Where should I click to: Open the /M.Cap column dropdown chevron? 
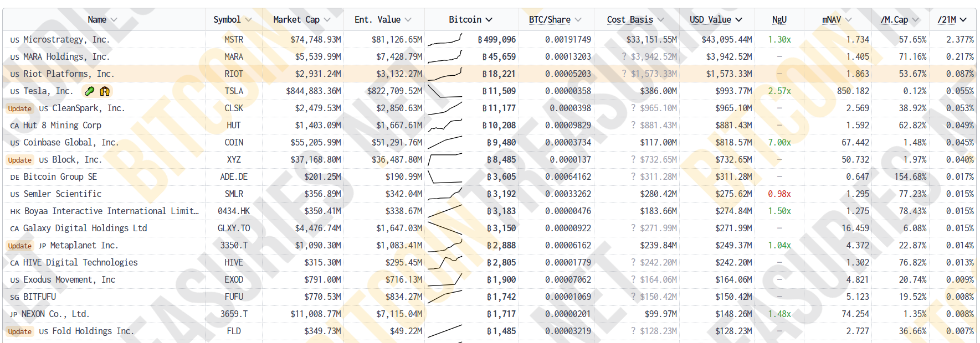[915, 20]
